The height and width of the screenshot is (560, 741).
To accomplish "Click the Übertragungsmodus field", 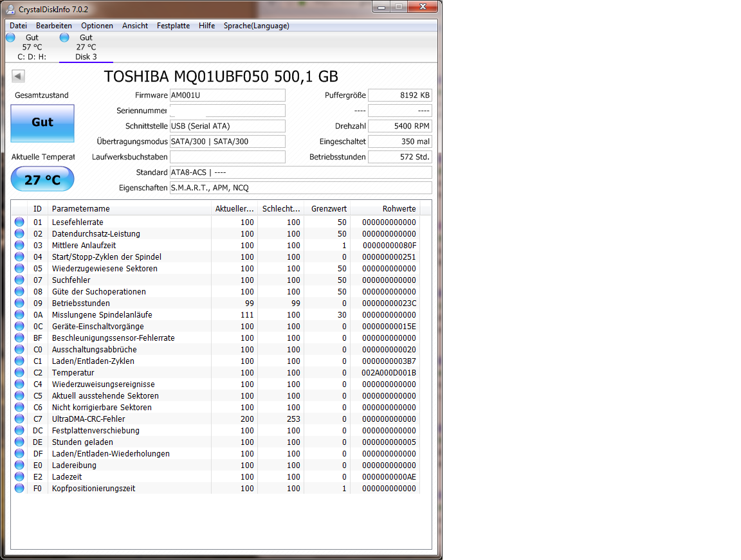I will pyautogui.click(x=227, y=141).
